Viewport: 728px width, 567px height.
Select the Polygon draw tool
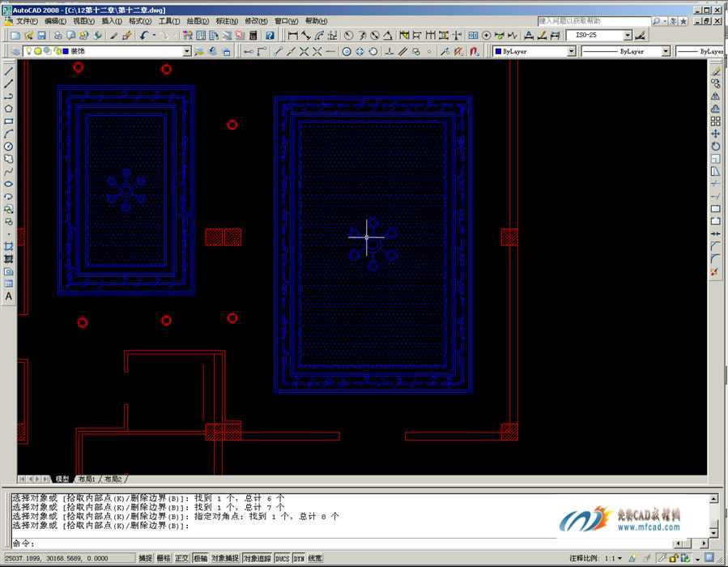click(8, 109)
